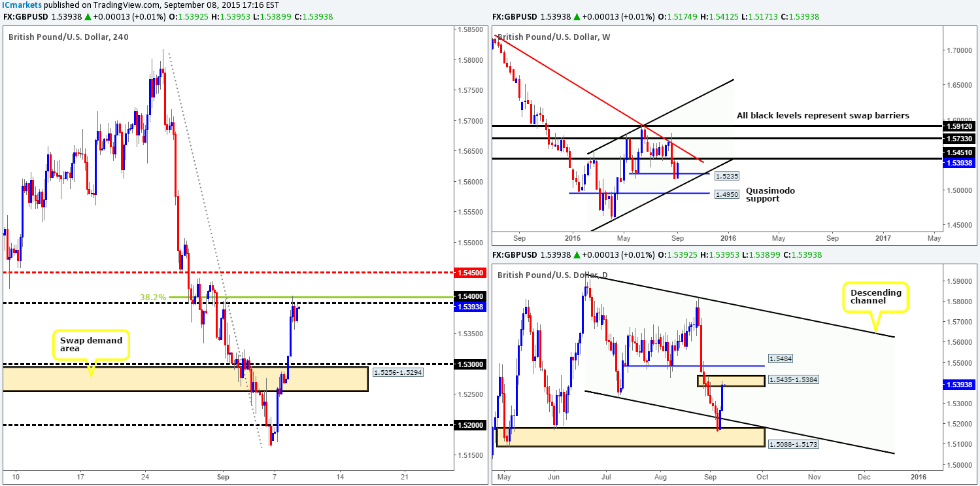The image size is (980, 486).
Task: Select the 1.5235 support label
Action: tap(727, 176)
